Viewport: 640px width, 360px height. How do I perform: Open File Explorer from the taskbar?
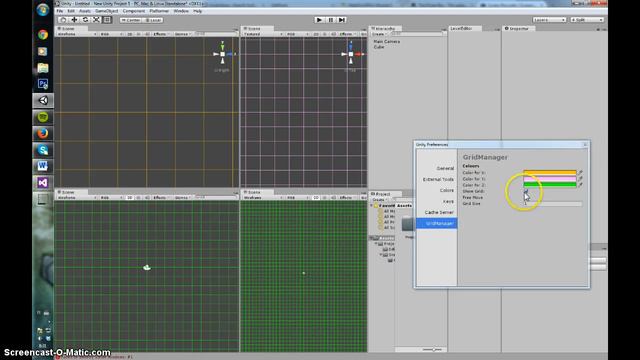[43, 68]
